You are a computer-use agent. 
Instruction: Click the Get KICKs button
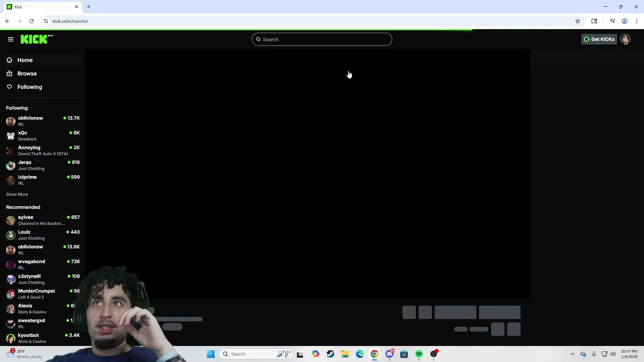tap(599, 39)
